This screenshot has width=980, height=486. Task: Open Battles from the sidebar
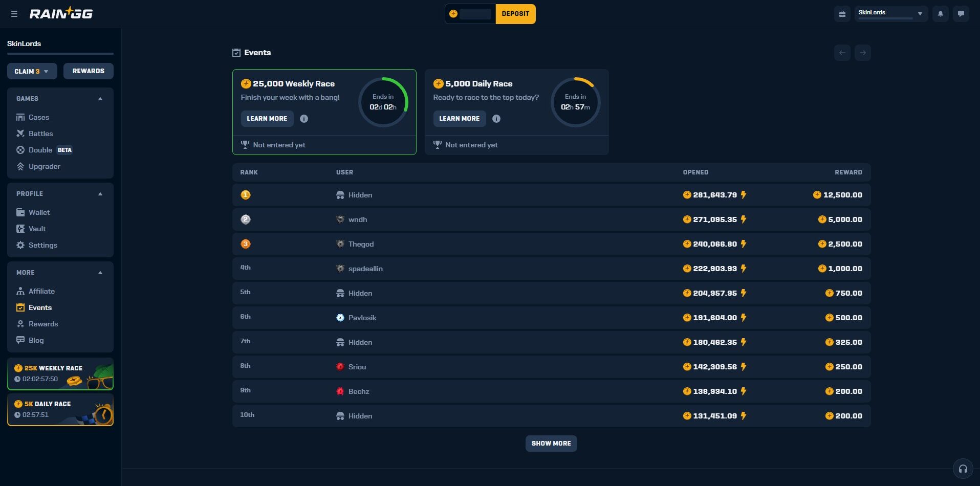coord(41,134)
